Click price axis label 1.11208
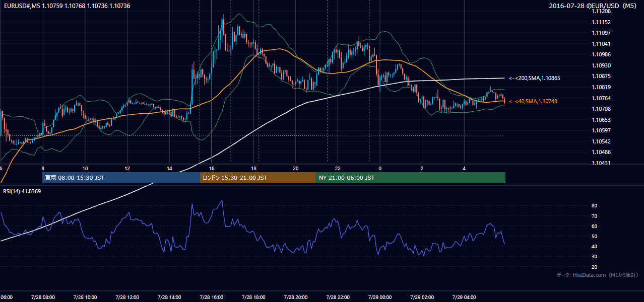Image resolution: width=644 pixels, height=302 pixels. pos(601,11)
